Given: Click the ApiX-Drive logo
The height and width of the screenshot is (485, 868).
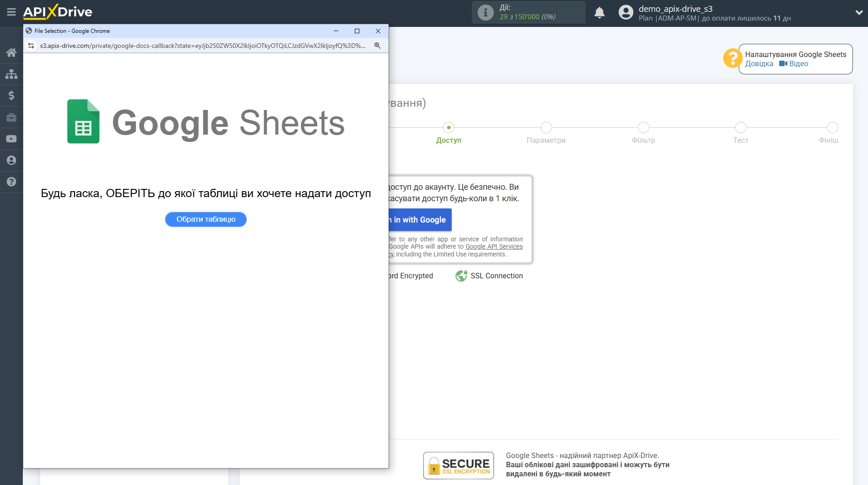Looking at the screenshot, I should tap(58, 12).
